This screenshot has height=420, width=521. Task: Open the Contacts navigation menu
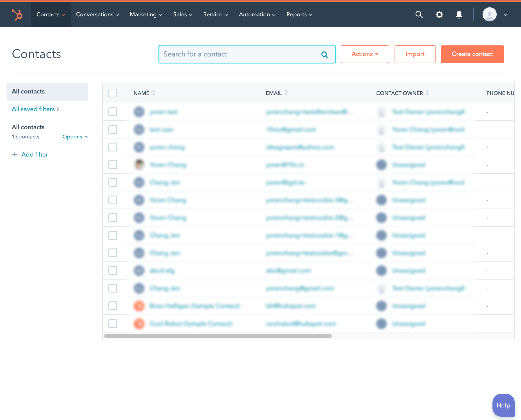coord(51,14)
